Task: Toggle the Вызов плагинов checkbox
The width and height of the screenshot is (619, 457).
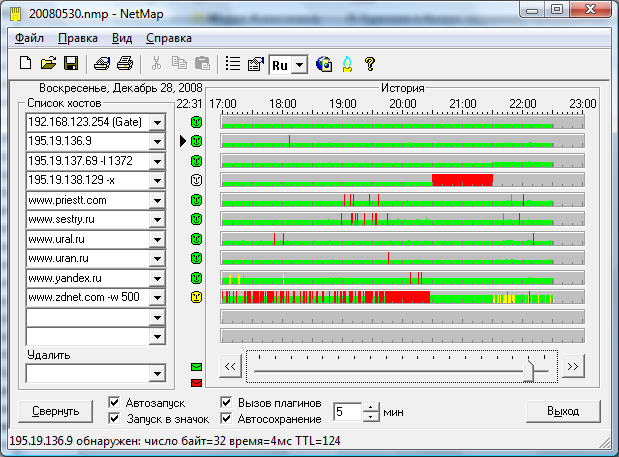Action: pos(226,403)
